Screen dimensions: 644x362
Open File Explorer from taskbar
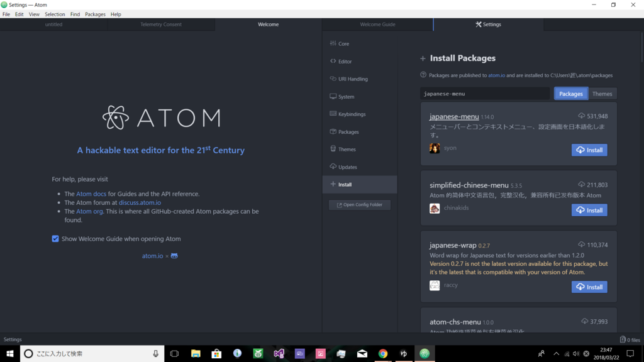point(196,353)
